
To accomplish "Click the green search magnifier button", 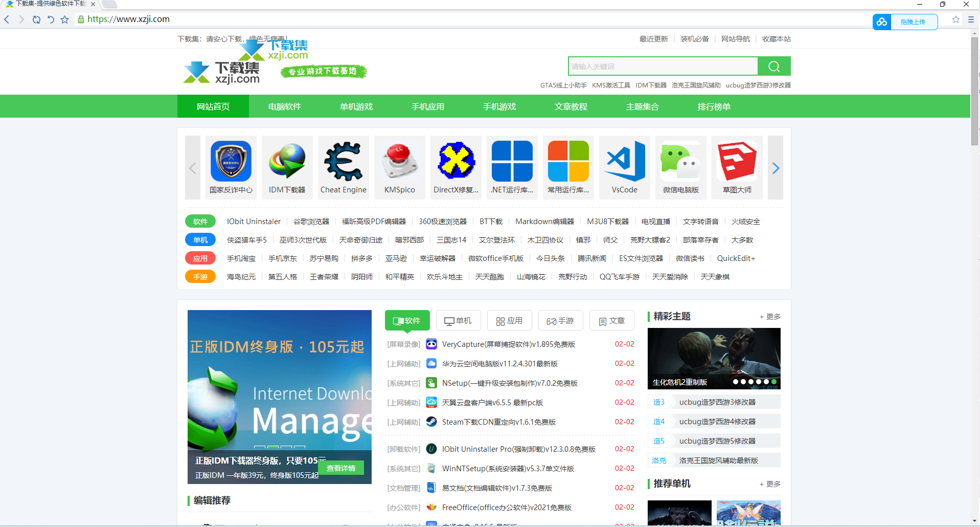I will click(774, 66).
